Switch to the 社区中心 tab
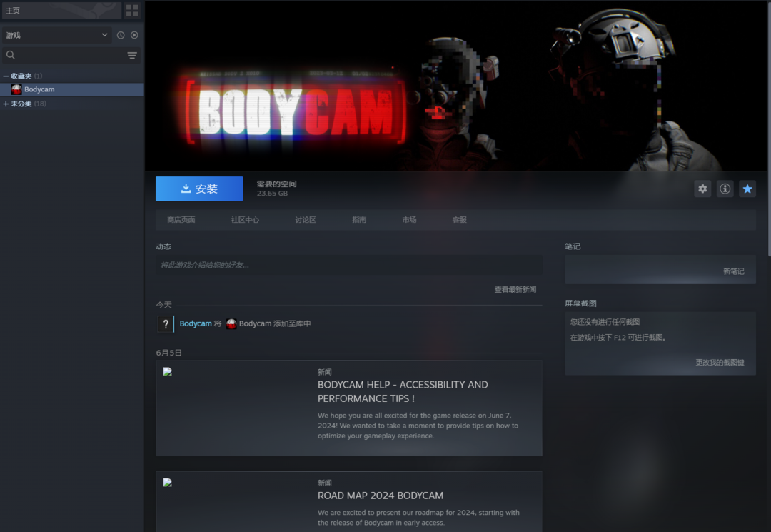771x532 pixels. coord(245,220)
